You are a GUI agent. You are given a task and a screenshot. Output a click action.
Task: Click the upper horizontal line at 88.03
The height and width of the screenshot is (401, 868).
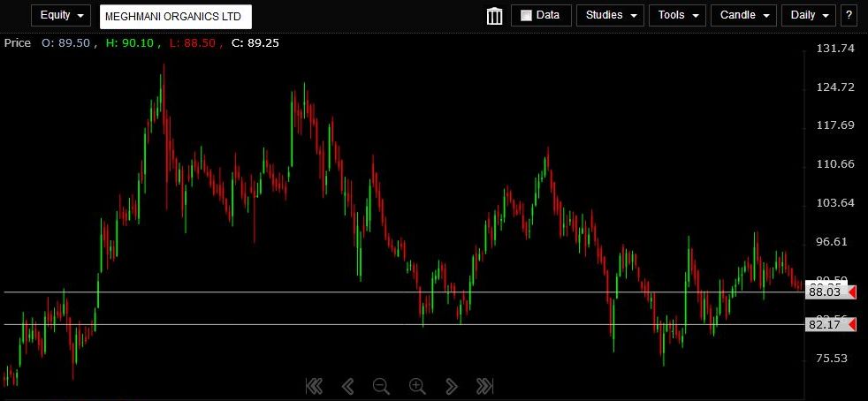(x=265, y=291)
